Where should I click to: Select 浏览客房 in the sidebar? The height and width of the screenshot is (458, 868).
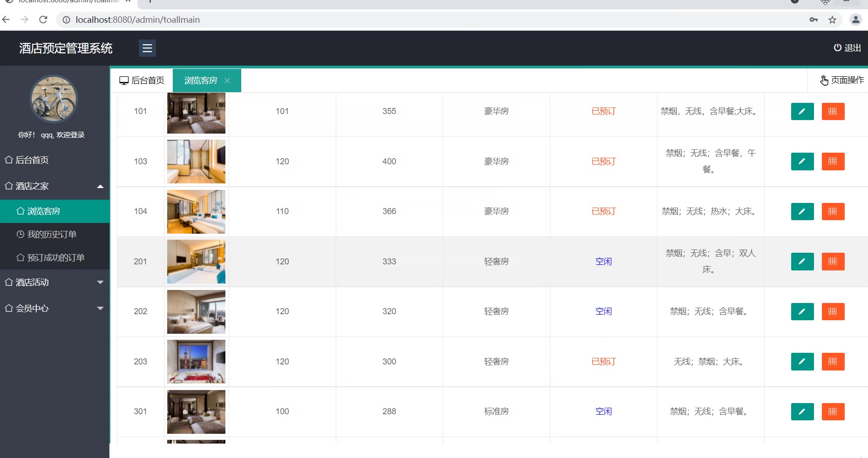[x=54, y=211]
